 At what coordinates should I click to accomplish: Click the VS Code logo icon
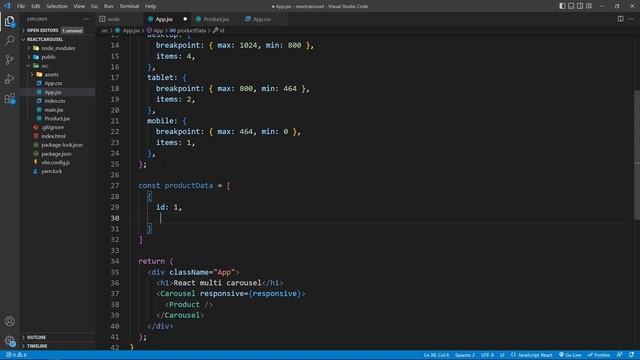point(7,6)
